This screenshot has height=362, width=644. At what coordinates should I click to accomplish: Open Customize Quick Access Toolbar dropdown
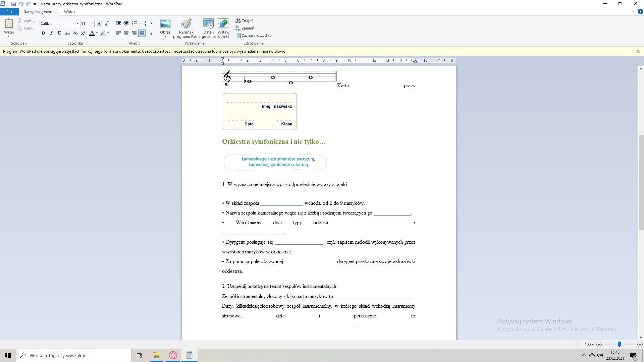[35, 4]
